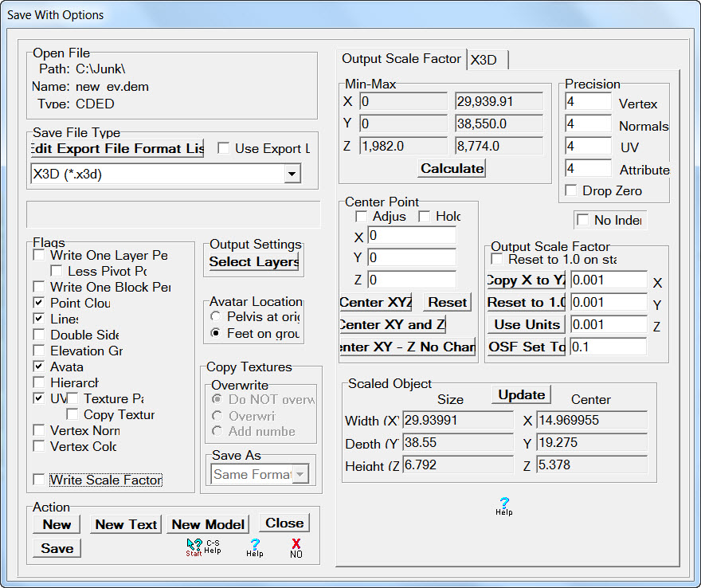Open Help icon in Action group
Screen dimensions: 701x588
coord(255,547)
